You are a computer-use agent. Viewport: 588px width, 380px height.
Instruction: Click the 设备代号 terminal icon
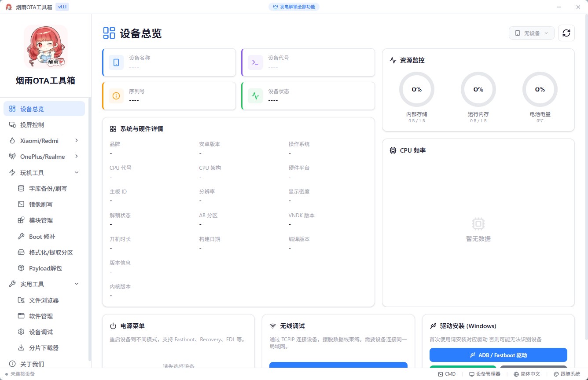pos(255,62)
